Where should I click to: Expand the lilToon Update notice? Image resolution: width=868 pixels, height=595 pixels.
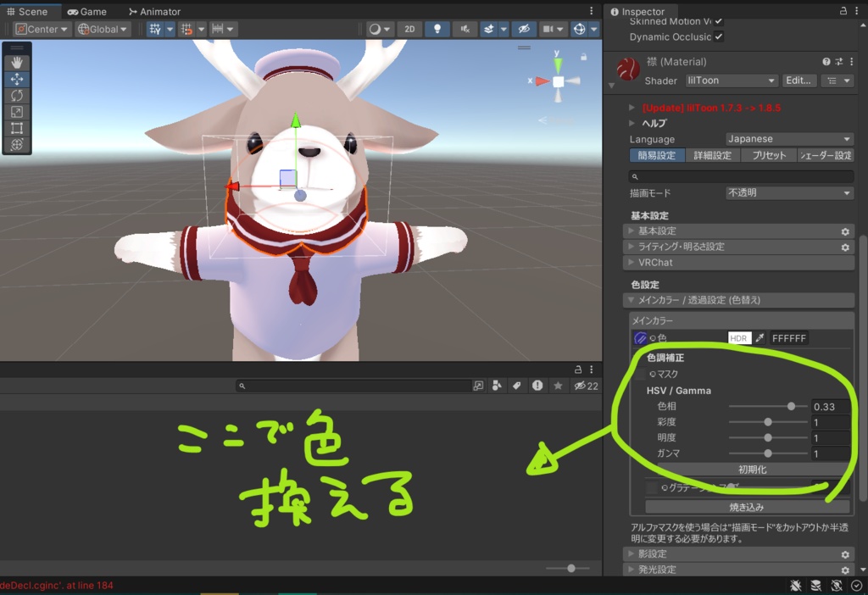632,108
